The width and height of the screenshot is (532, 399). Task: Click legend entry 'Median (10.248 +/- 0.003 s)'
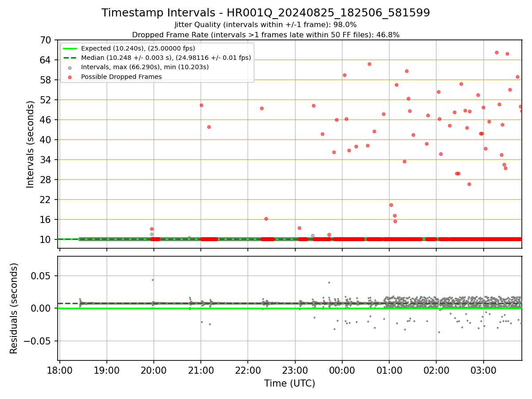166,58
